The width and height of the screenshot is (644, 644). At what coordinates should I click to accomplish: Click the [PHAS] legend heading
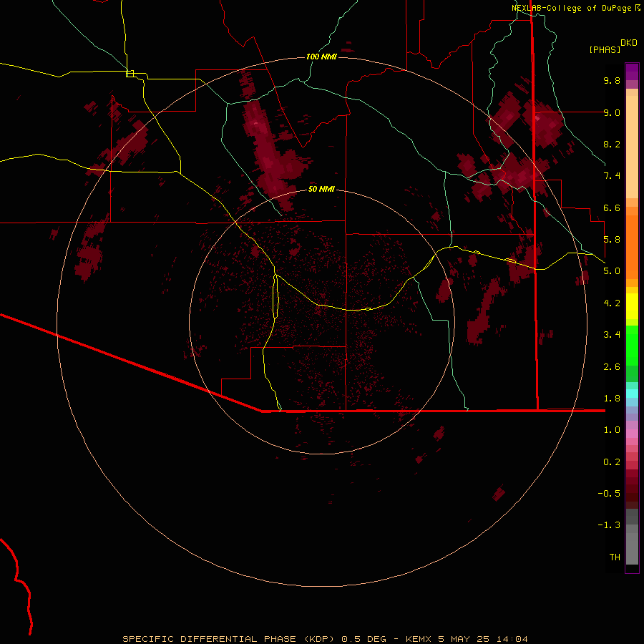(x=605, y=49)
